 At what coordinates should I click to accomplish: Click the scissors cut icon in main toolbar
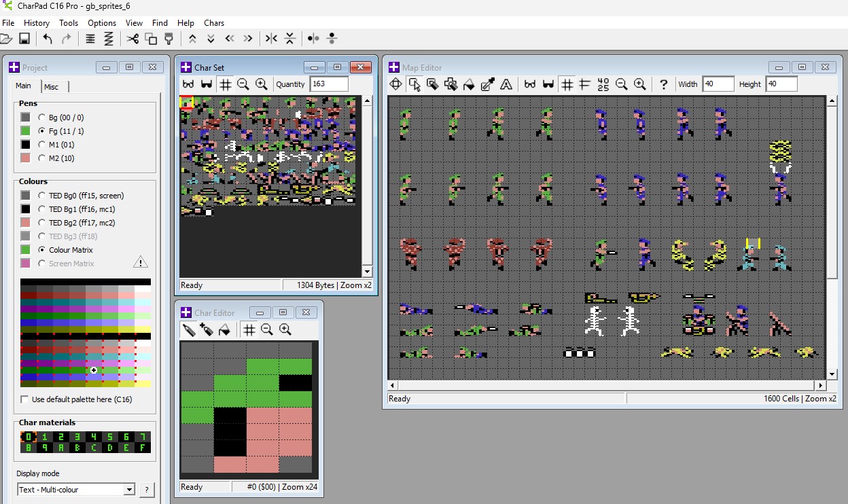click(x=132, y=39)
